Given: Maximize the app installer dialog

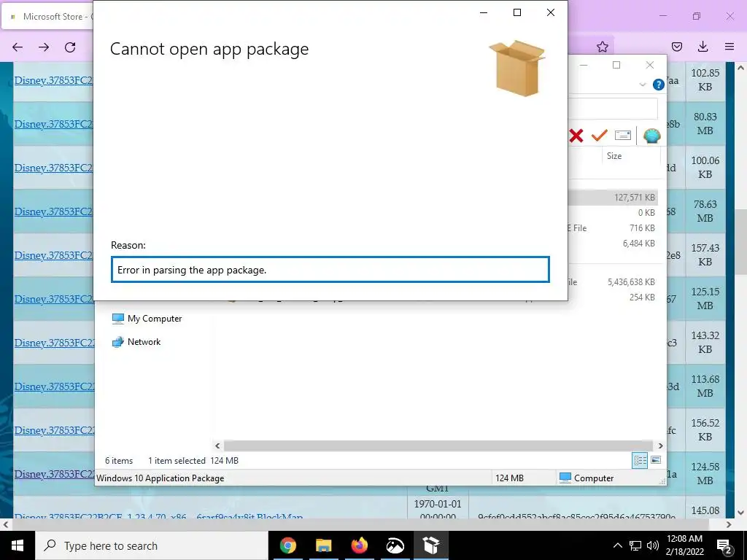Looking at the screenshot, I should [517, 12].
